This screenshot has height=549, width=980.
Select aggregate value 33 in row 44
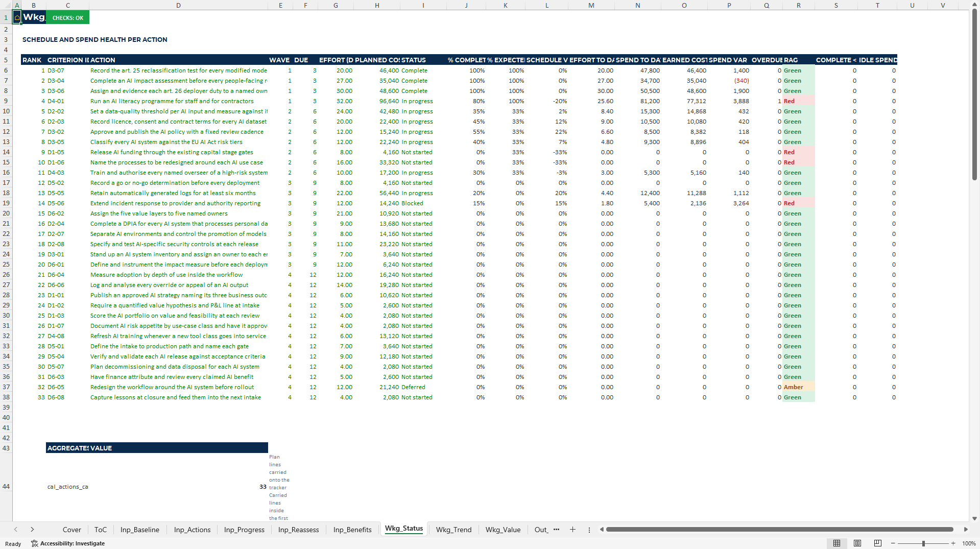(x=178, y=487)
